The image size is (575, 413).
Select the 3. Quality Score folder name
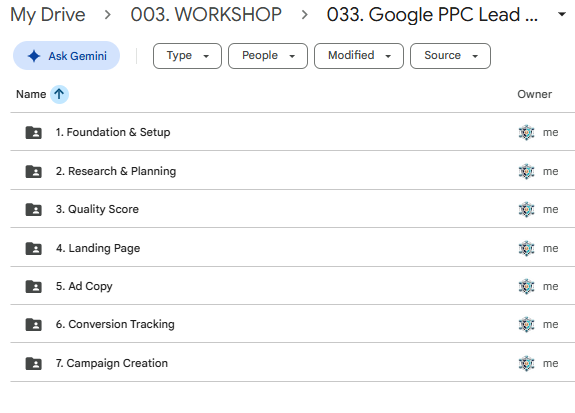click(97, 209)
